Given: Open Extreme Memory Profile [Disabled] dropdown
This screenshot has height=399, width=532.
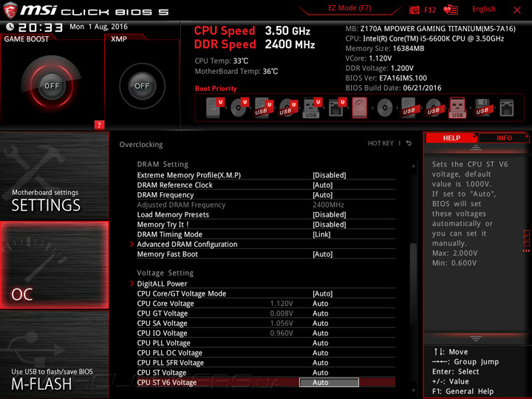Looking at the screenshot, I should [x=329, y=175].
